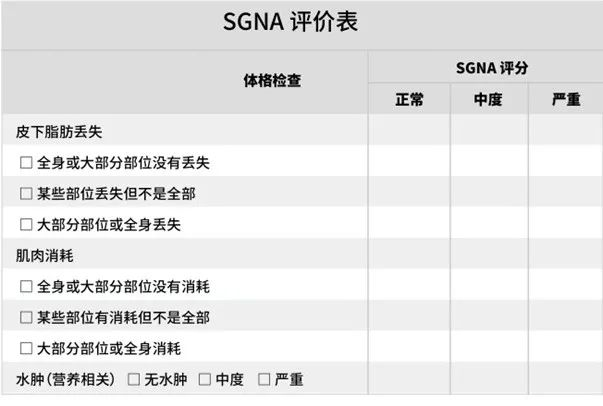
Task: Check the 无水肿 option box
Action: pos(133,380)
